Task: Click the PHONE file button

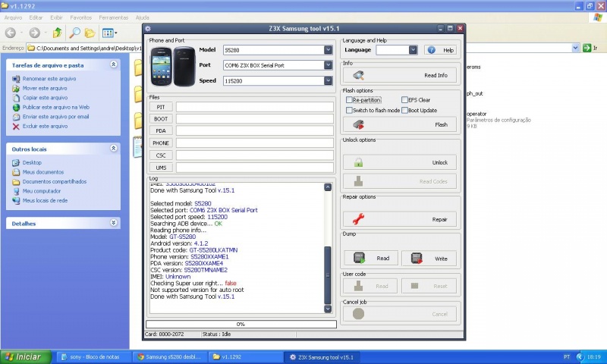Action: (x=161, y=143)
